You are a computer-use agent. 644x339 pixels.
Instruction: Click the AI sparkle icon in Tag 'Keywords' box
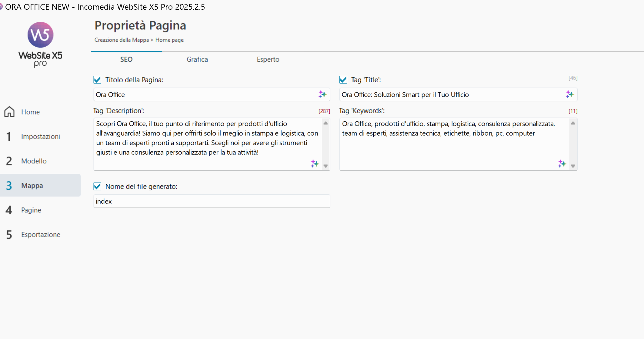pos(562,164)
